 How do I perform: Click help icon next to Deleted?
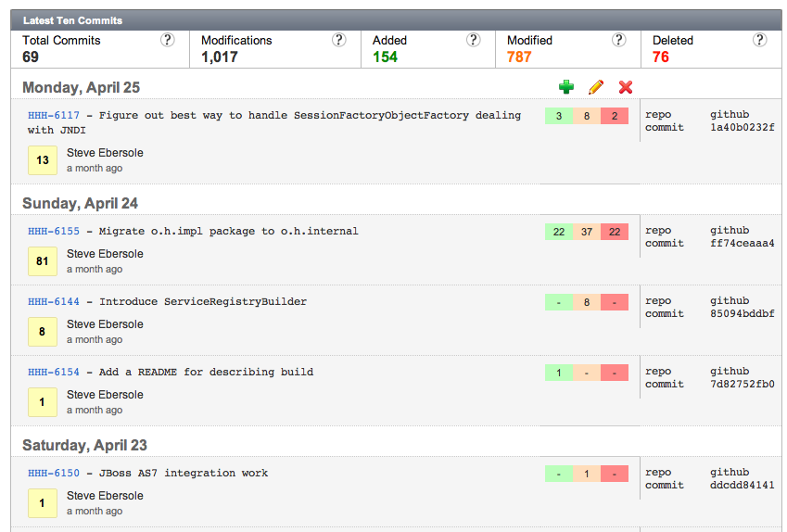tap(759, 40)
